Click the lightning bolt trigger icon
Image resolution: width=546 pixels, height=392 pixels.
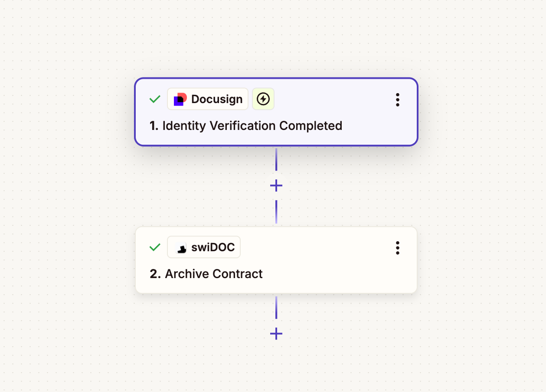tap(263, 99)
